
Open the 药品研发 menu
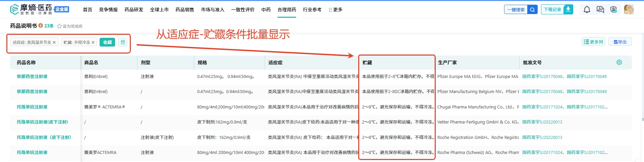click(x=134, y=10)
